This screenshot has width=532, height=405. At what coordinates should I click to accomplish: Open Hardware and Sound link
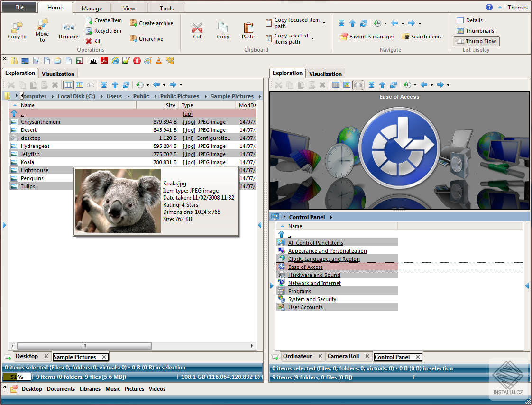[314, 275]
